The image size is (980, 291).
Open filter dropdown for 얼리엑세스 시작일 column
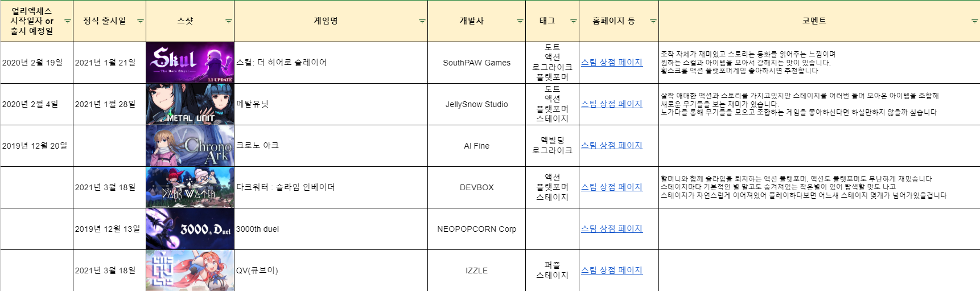(68, 21)
